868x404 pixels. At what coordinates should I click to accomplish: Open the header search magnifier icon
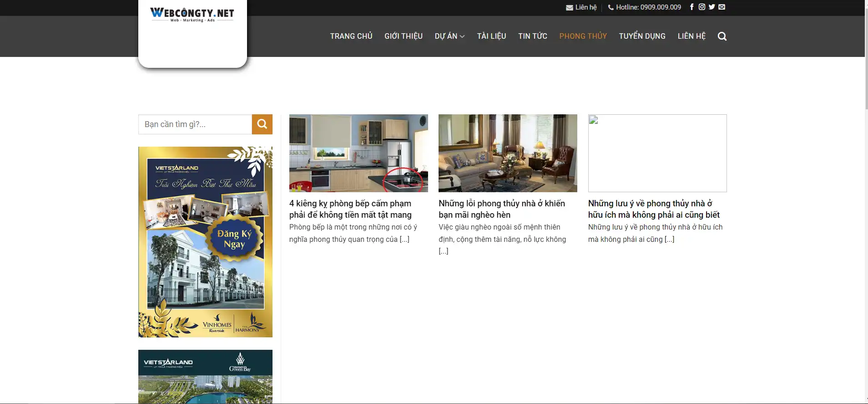[722, 36]
